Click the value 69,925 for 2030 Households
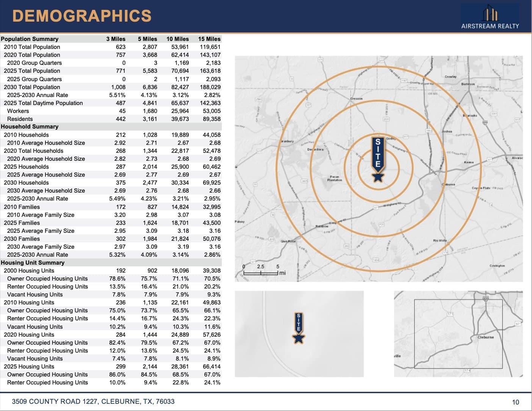Viewport: 532px width, 411px height. (211, 182)
